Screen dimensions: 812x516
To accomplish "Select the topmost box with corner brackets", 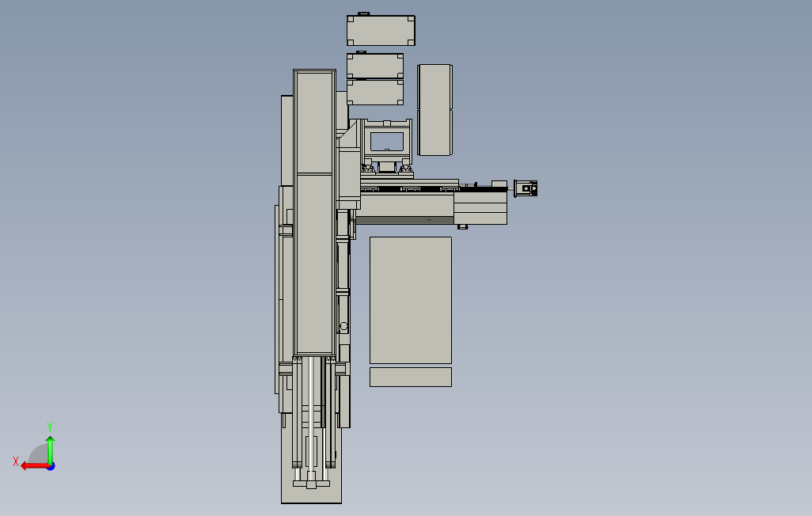I will tap(381, 31).
